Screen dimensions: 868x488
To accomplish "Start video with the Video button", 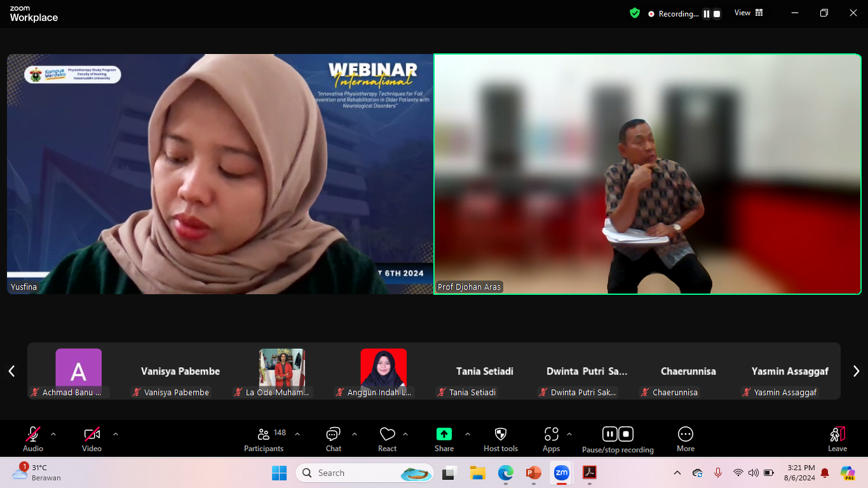I will (92, 439).
